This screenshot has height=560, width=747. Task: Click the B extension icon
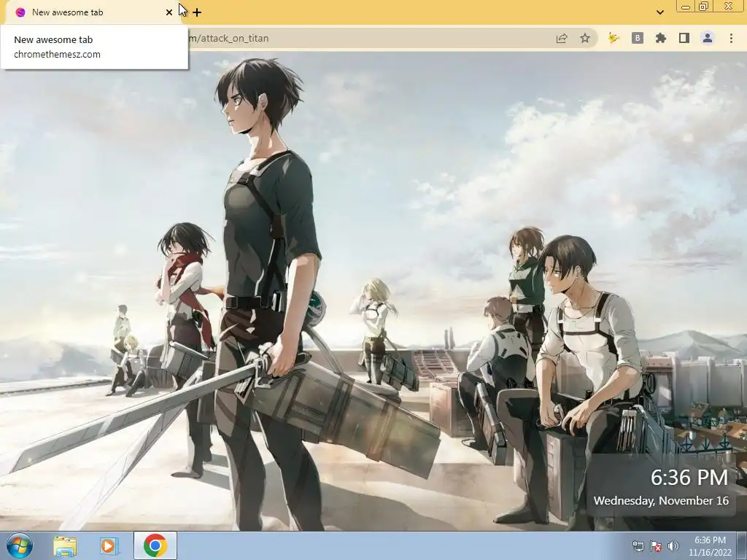[x=638, y=38]
